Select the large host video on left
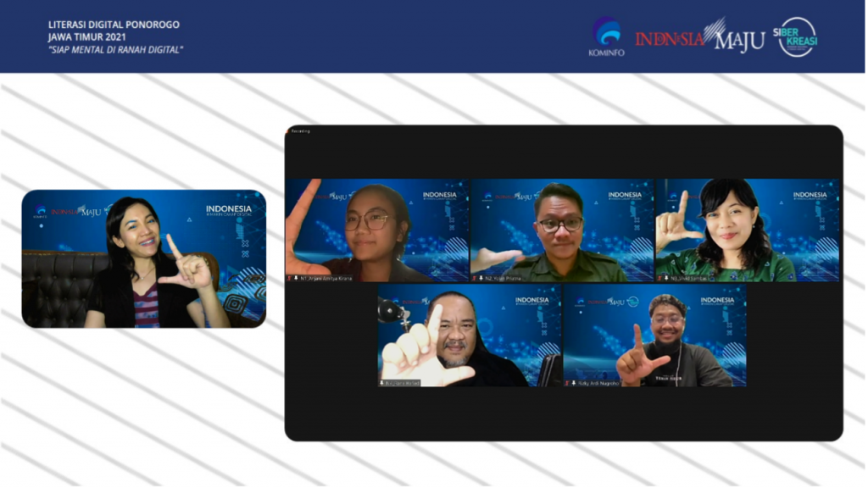The height and width of the screenshot is (488, 868). point(143,258)
